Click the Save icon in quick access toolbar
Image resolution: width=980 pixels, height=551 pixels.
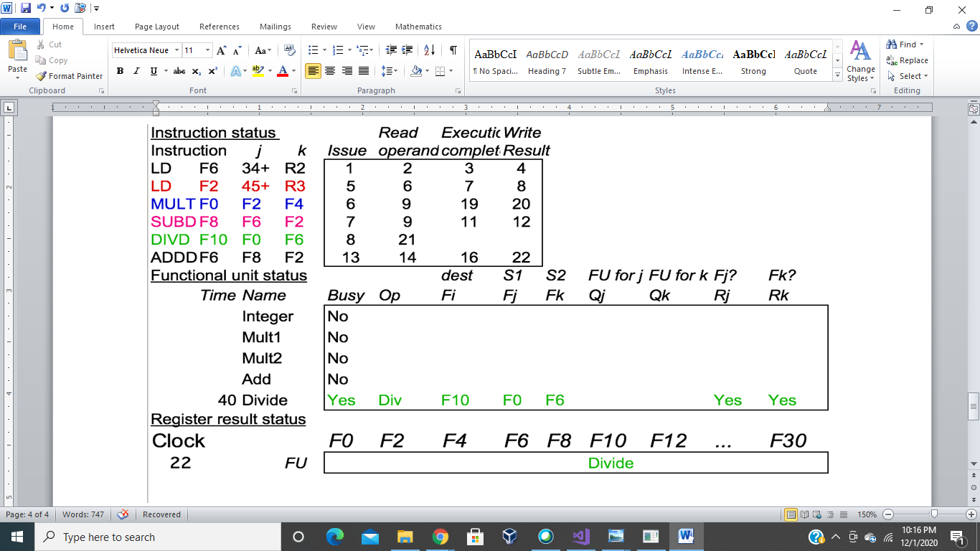click(x=26, y=9)
